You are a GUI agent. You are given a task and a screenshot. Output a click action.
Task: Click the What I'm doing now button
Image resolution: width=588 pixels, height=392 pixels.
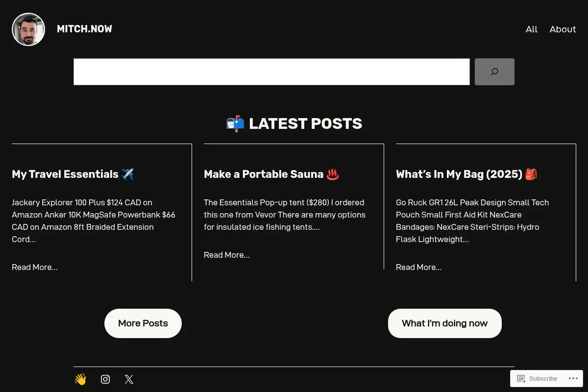coord(445,323)
